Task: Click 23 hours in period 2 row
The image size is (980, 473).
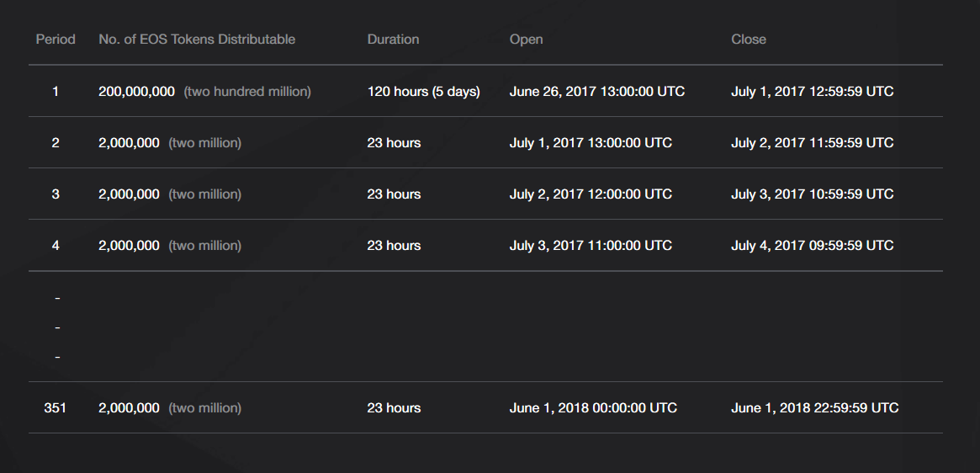Action: pyautogui.click(x=394, y=142)
